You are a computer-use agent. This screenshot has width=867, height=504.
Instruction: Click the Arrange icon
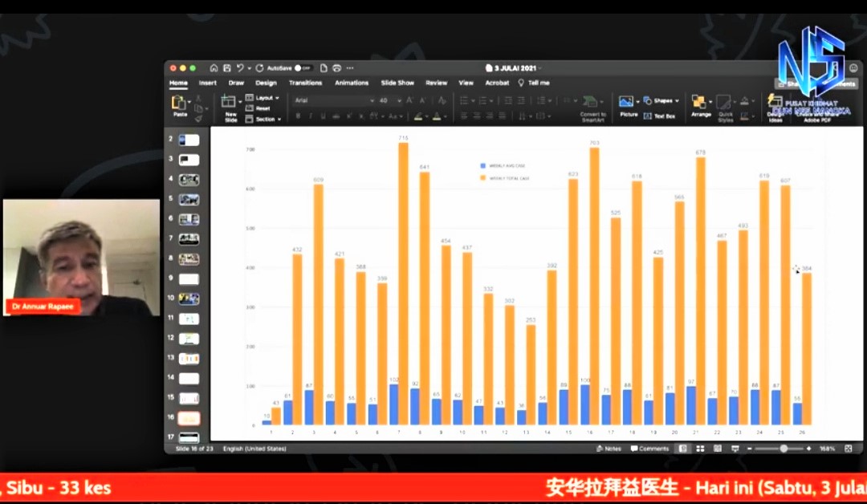(x=700, y=104)
